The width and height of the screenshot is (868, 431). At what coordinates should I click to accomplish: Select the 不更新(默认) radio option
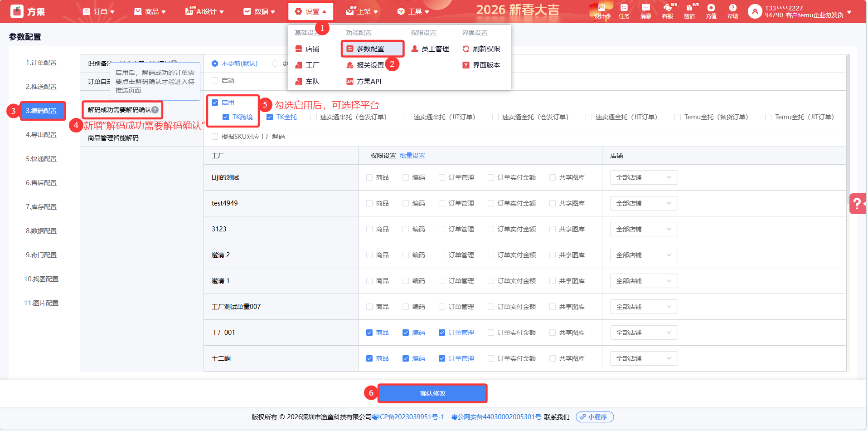pyautogui.click(x=215, y=64)
